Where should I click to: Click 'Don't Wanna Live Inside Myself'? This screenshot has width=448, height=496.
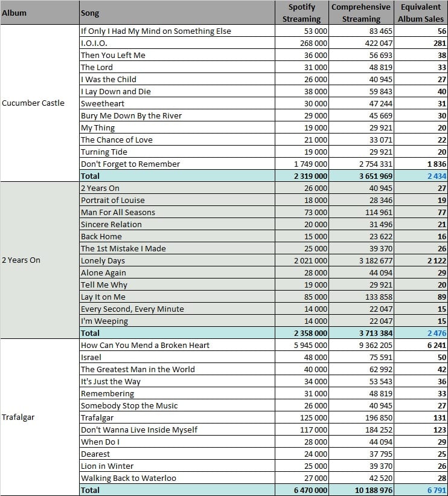(177, 430)
